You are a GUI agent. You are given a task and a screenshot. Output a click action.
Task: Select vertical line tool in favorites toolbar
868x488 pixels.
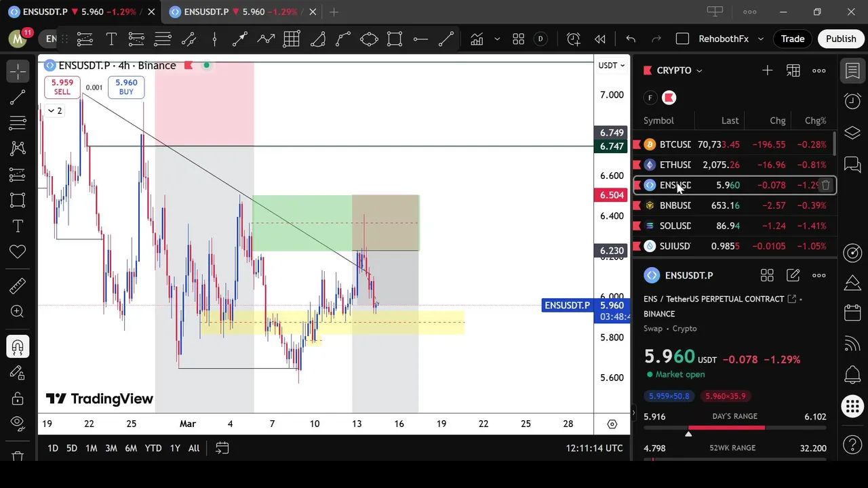click(214, 39)
